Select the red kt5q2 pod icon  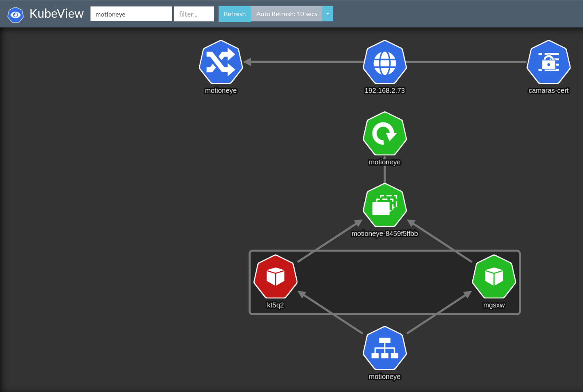click(x=276, y=277)
